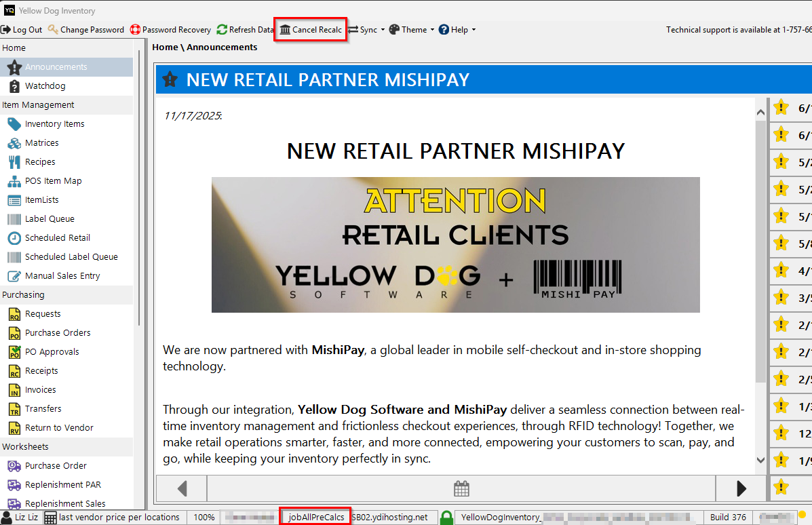
Task: Click the calendar icon below the announcement
Action: click(461, 488)
